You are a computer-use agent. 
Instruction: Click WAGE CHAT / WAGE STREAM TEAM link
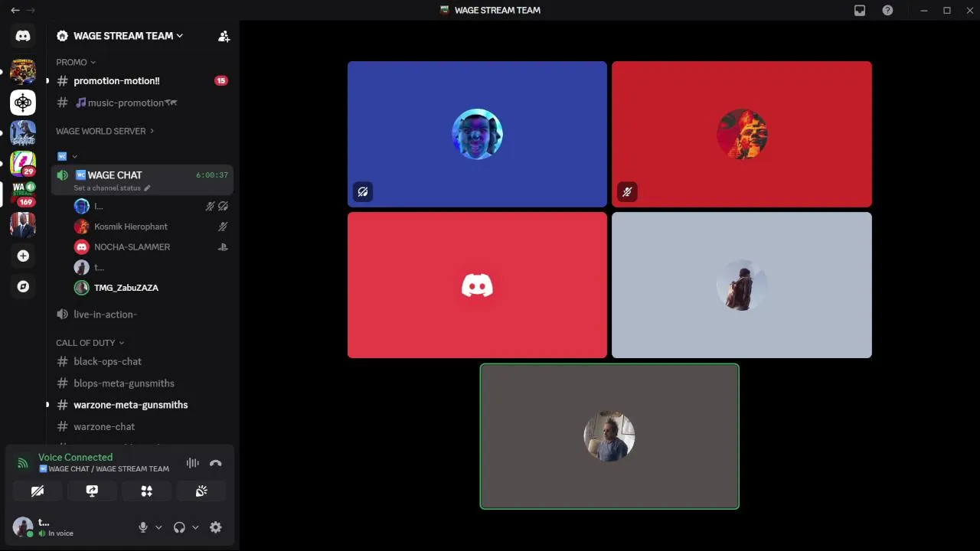pyautogui.click(x=103, y=469)
